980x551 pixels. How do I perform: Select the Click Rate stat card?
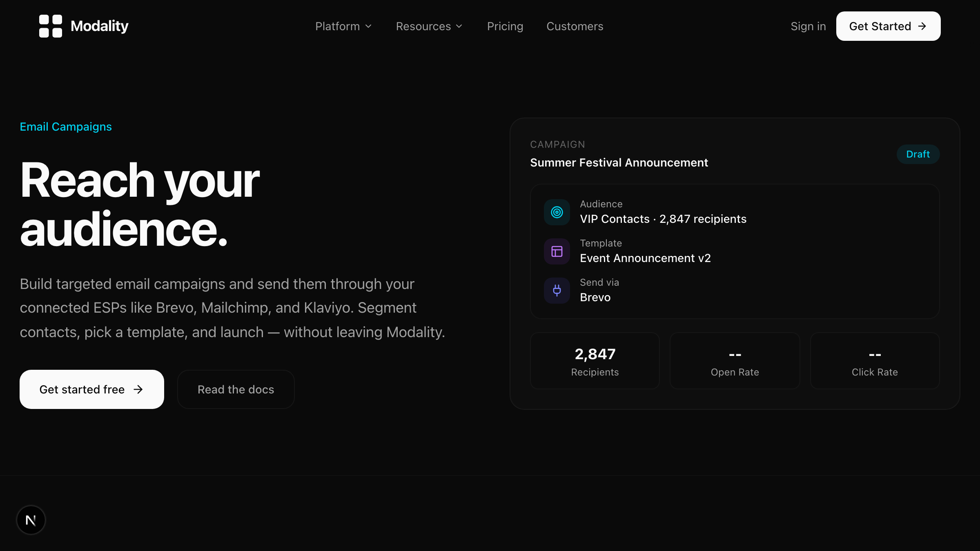point(875,361)
